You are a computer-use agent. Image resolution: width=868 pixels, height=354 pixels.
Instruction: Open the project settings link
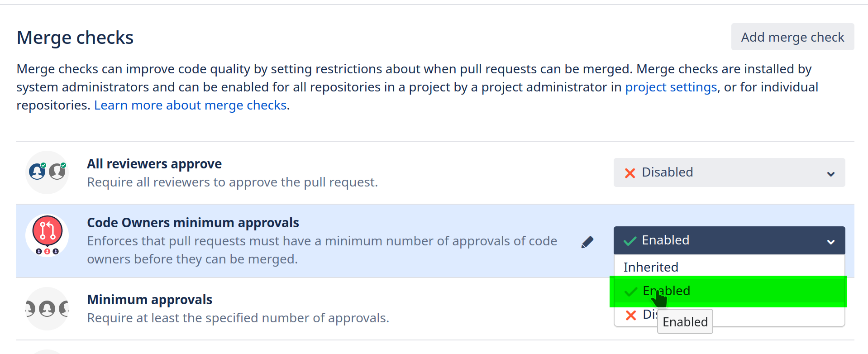[670, 87]
